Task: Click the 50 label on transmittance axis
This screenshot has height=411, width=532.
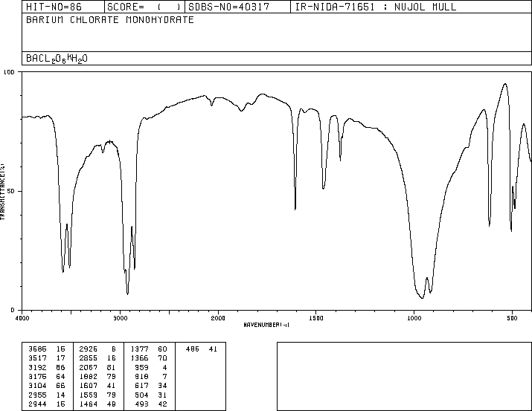Action: tap(11, 191)
